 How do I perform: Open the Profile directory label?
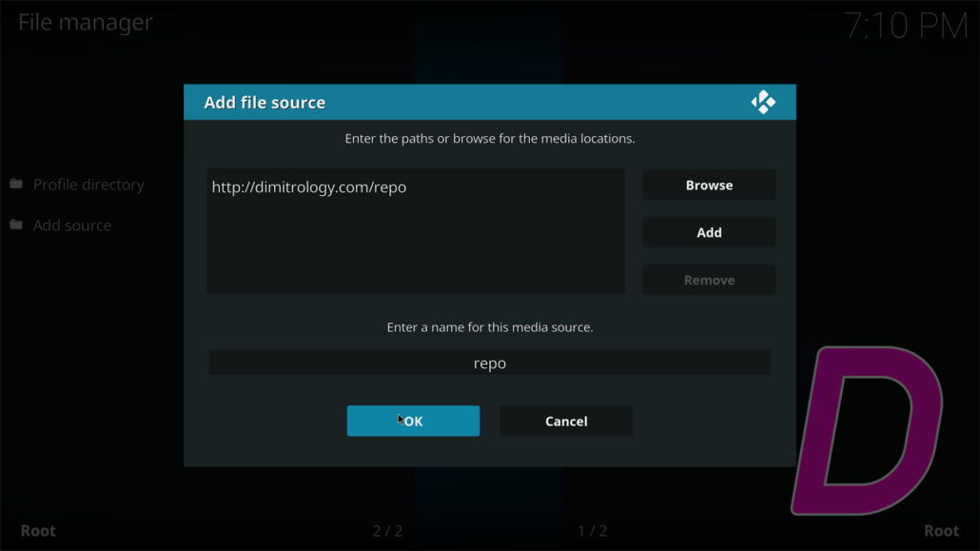click(88, 185)
